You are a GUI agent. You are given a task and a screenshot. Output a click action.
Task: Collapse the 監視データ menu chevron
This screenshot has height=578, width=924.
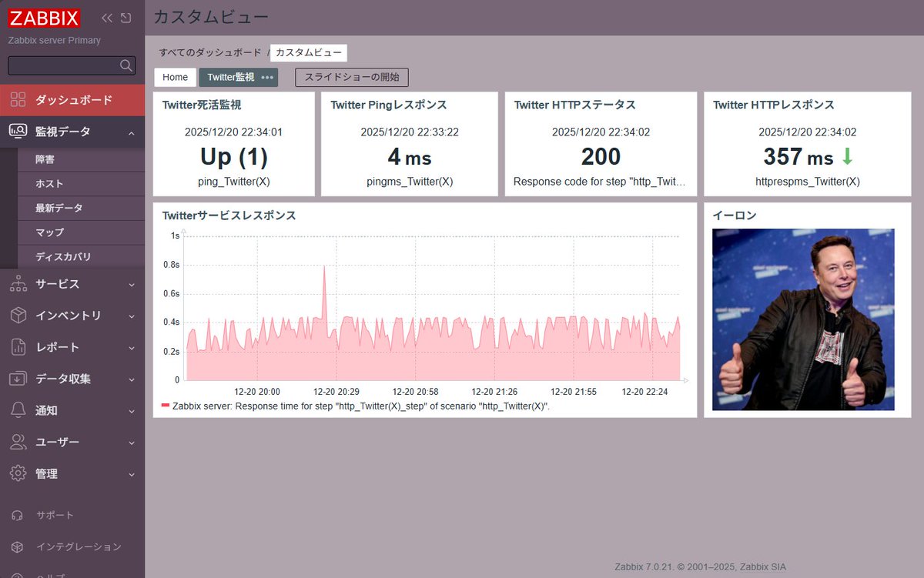click(131, 132)
